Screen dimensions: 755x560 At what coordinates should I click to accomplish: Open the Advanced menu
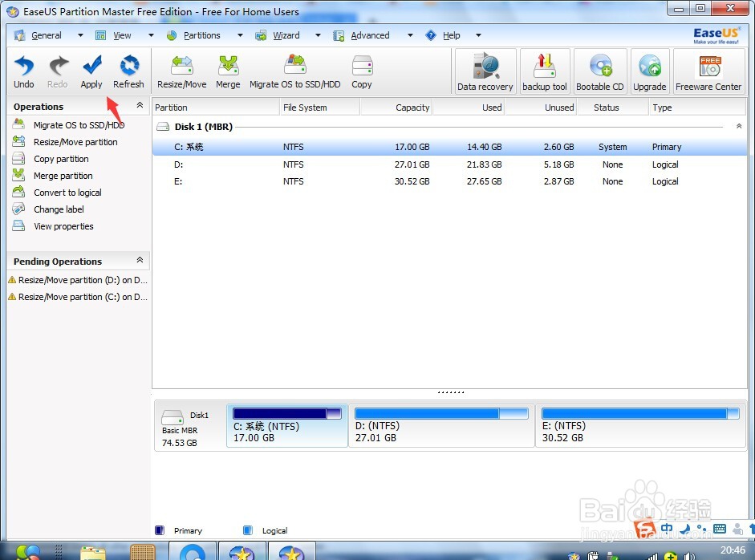pos(370,35)
